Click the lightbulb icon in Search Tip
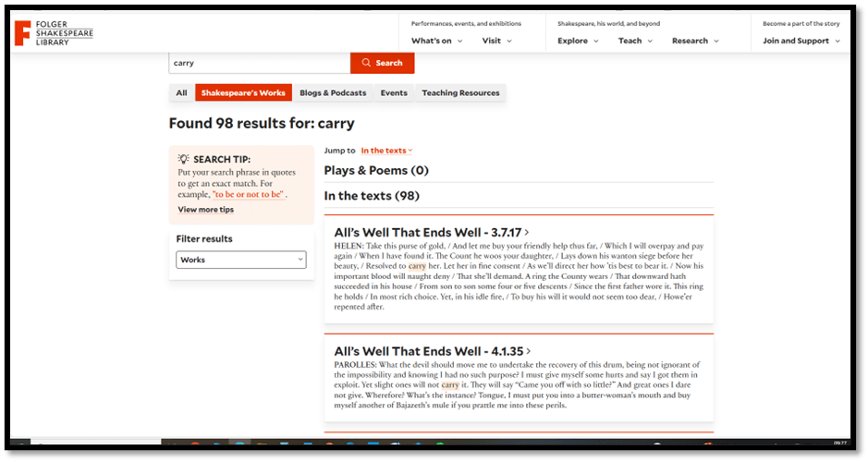This screenshot has width=868, height=462. (184, 159)
